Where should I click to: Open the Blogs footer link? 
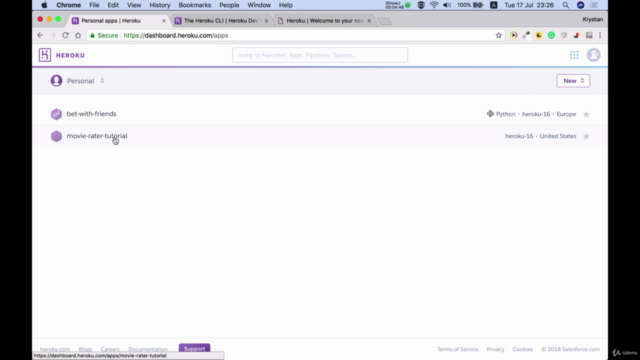pos(85,349)
